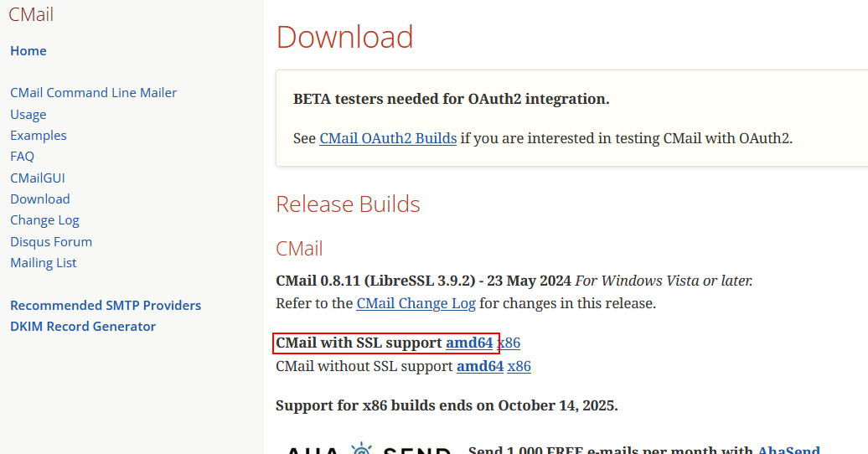Download amd64 build with SSL support
Image resolution: width=868 pixels, height=454 pixels.
(x=469, y=343)
